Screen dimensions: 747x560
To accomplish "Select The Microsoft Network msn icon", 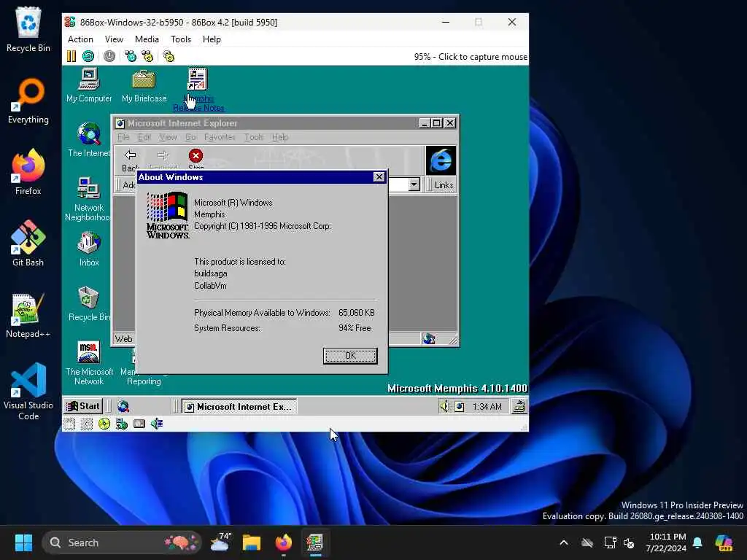I will (89, 363).
